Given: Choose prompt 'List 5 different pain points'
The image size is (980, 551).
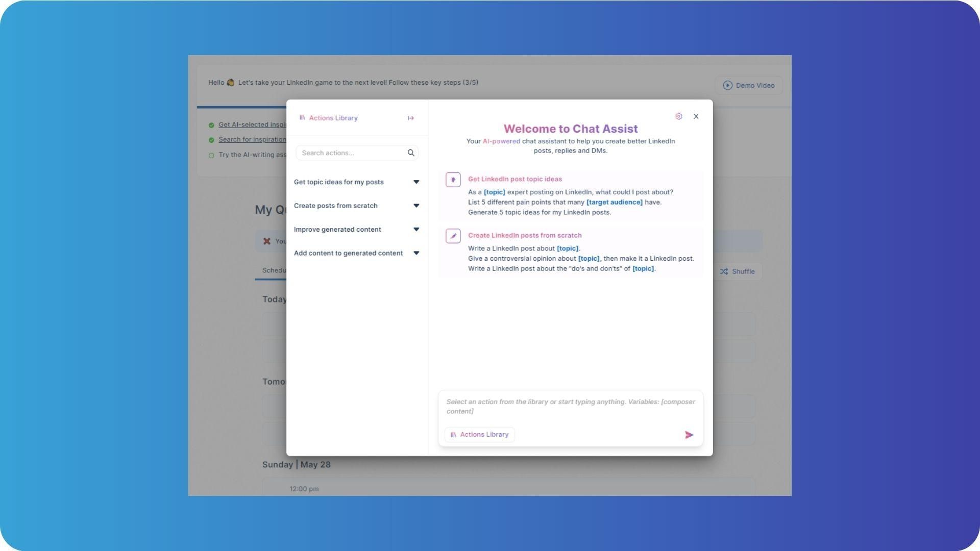Looking at the screenshot, I should point(565,202).
